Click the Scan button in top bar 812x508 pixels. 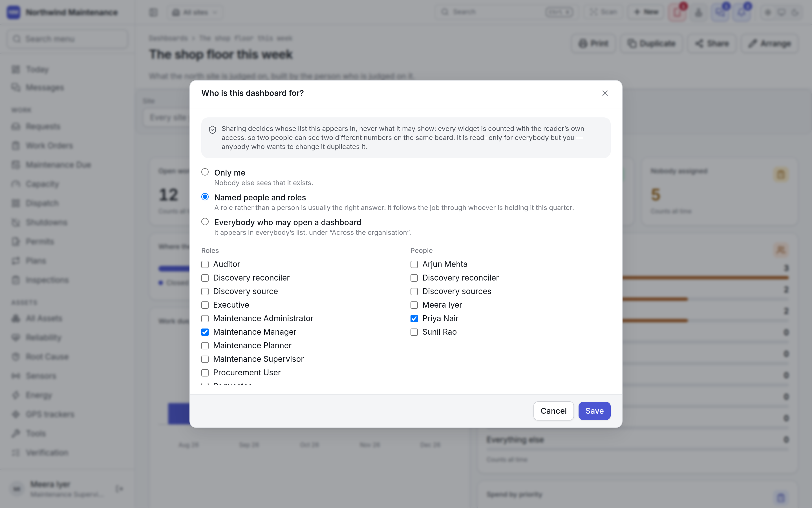pos(603,12)
